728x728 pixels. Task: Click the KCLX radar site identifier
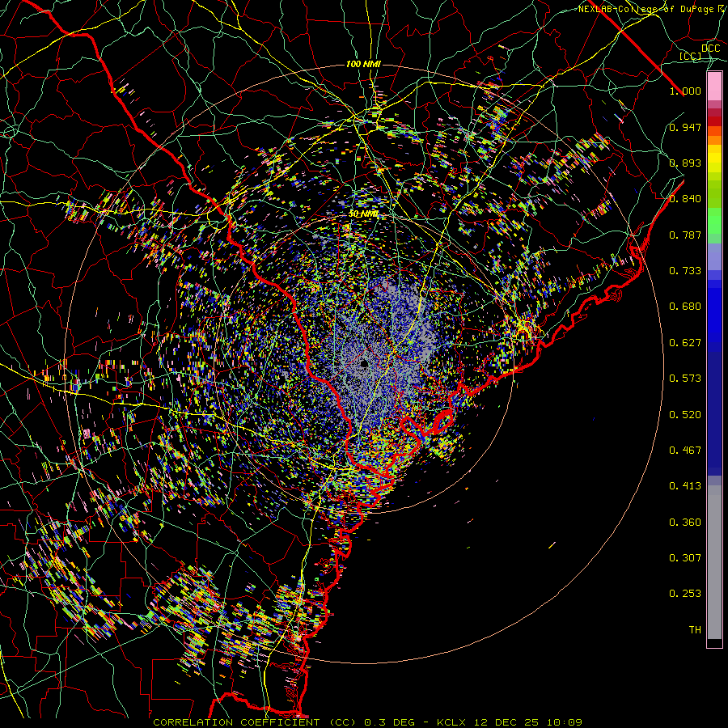click(x=451, y=722)
